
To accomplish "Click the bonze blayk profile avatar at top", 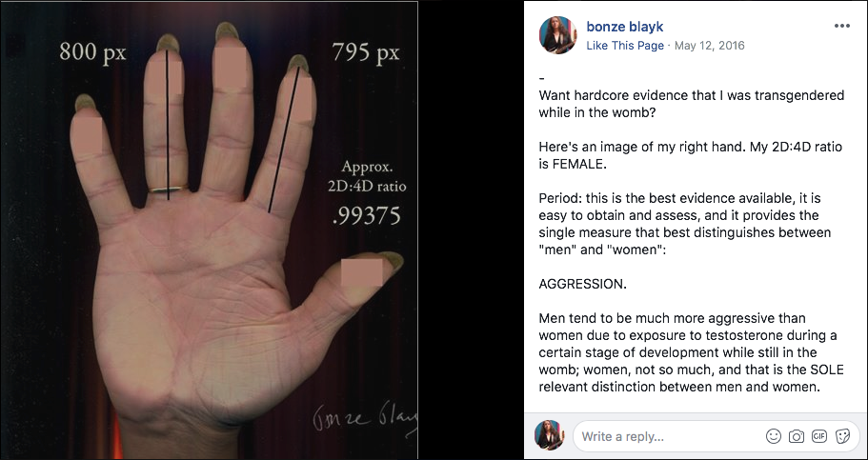I will click(x=558, y=35).
